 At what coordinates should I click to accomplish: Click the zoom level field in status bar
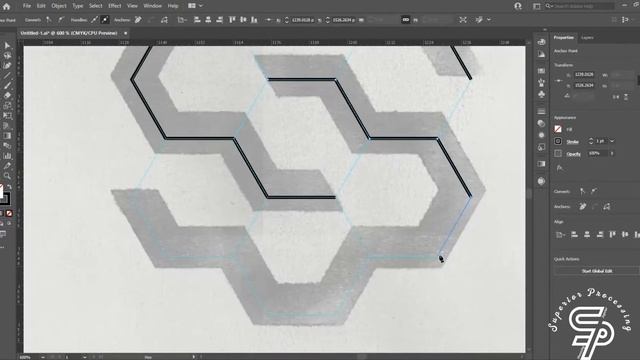[25, 357]
